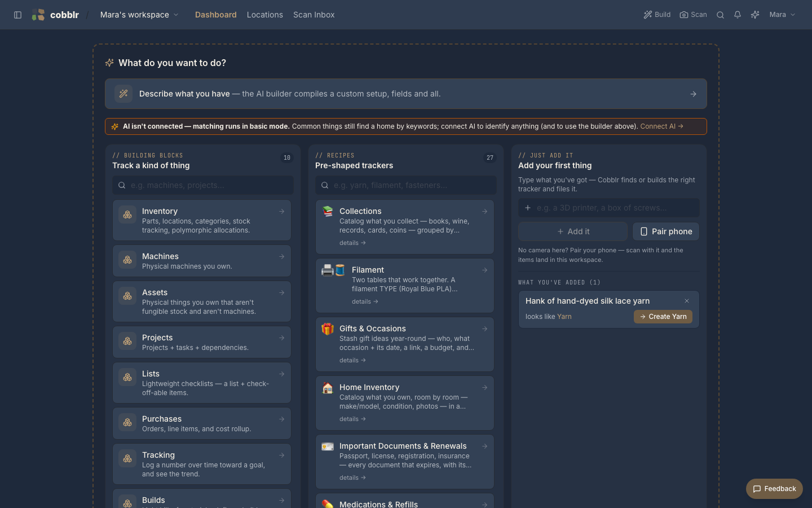This screenshot has height=508, width=812.
Task: Open notifications bell icon
Action: pos(738,15)
